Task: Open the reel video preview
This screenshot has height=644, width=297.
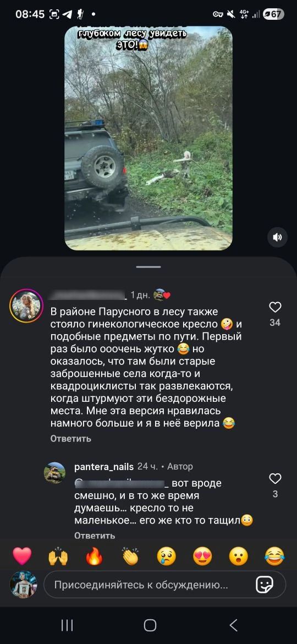Action: pyautogui.click(x=148, y=138)
